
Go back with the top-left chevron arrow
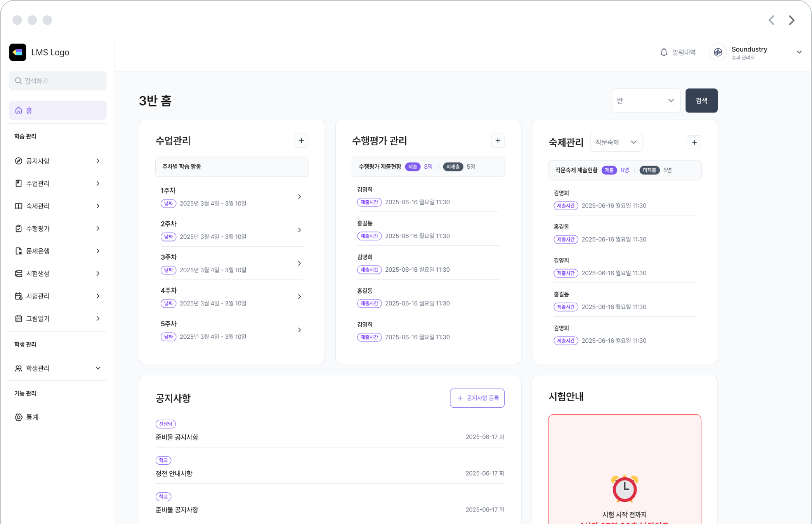[x=771, y=20]
